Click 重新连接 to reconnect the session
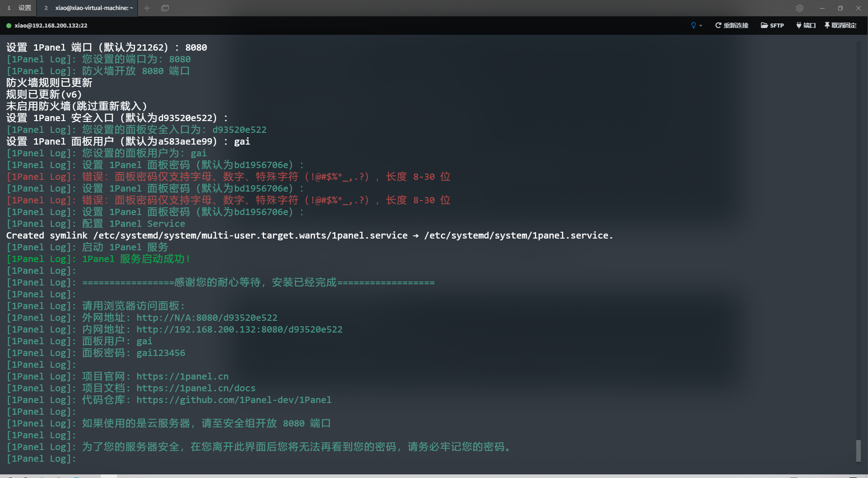Screen dimensions: 868x478 coord(731,25)
